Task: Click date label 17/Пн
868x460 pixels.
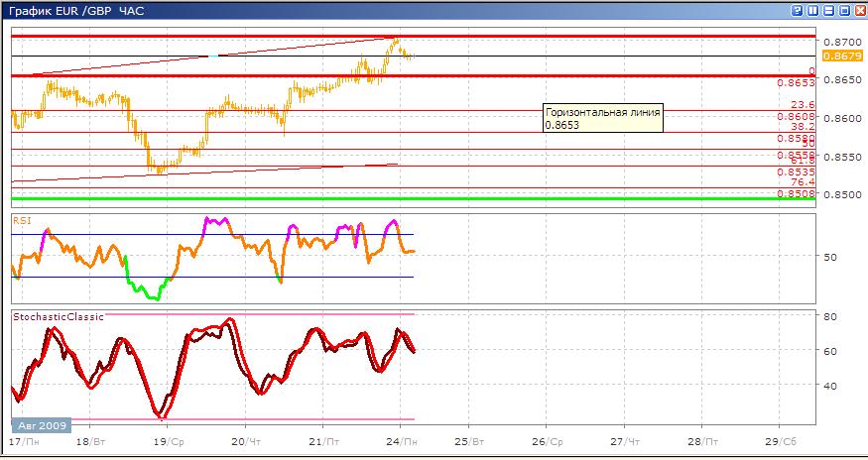Action: coord(25,442)
